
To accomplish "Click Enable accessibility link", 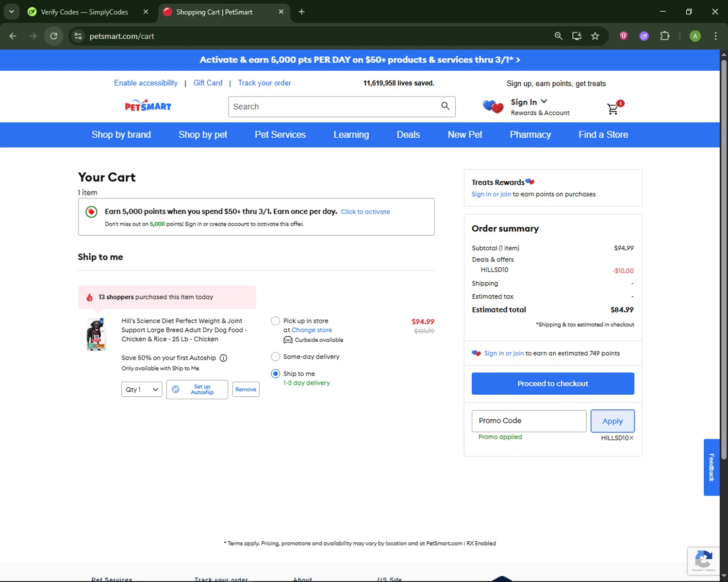I will [x=146, y=83].
